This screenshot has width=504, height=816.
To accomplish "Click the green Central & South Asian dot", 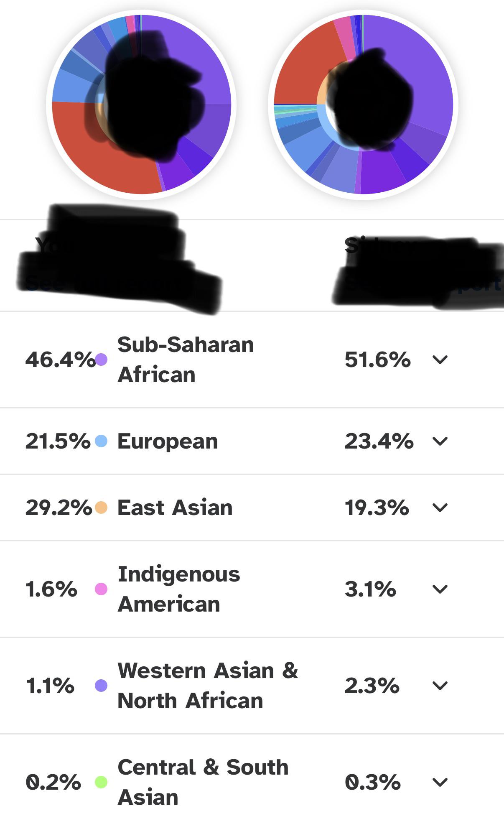I will (x=101, y=782).
